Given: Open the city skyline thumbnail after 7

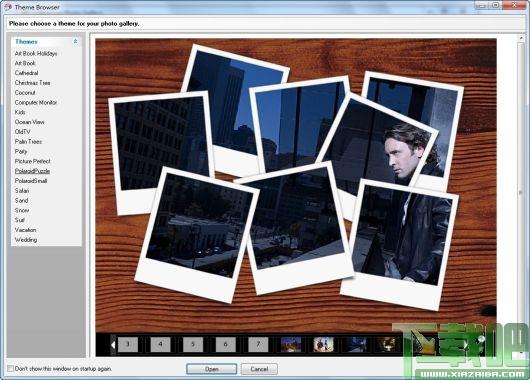Looking at the screenshot, I should (291, 345).
